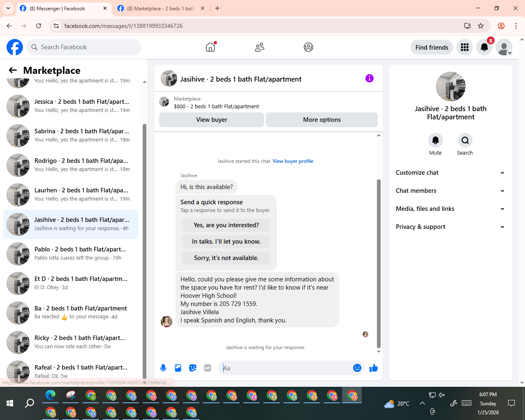The width and height of the screenshot is (525, 420).
Task: Open Chrome profile icon
Action: coord(501,26)
